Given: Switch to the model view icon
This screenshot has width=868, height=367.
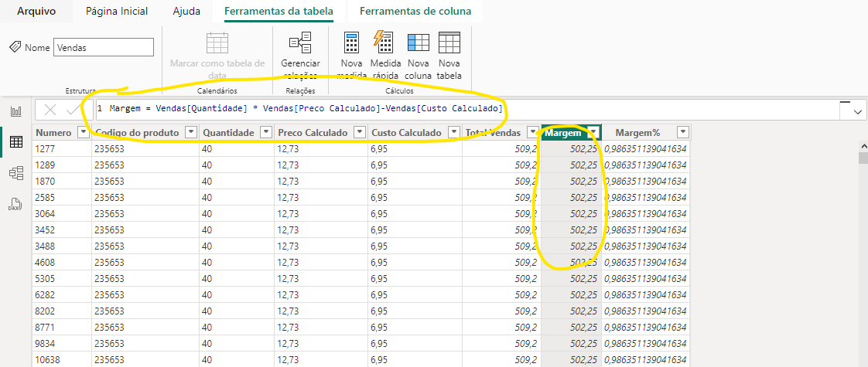Looking at the screenshot, I should [16, 174].
